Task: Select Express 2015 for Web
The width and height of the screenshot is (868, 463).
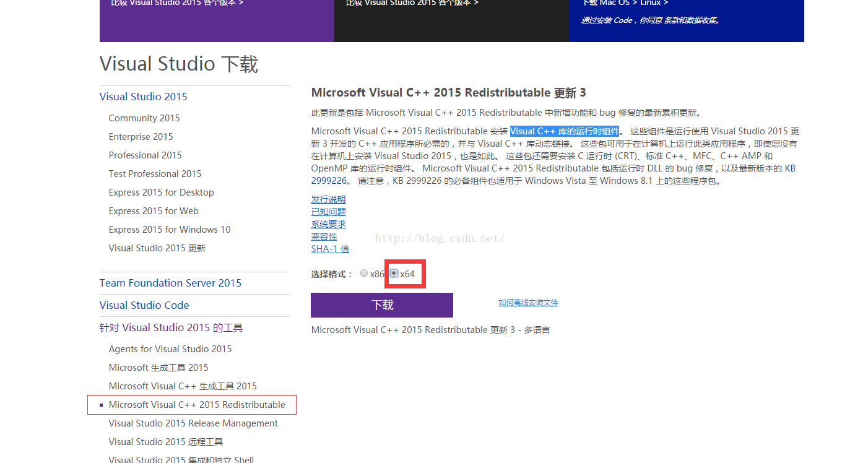Action: tap(154, 211)
